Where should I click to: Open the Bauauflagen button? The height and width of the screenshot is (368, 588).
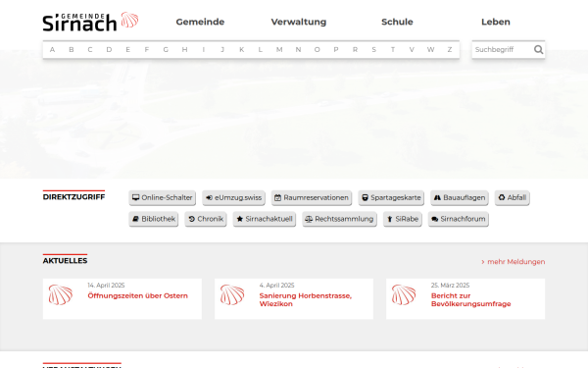pyautogui.click(x=460, y=198)
